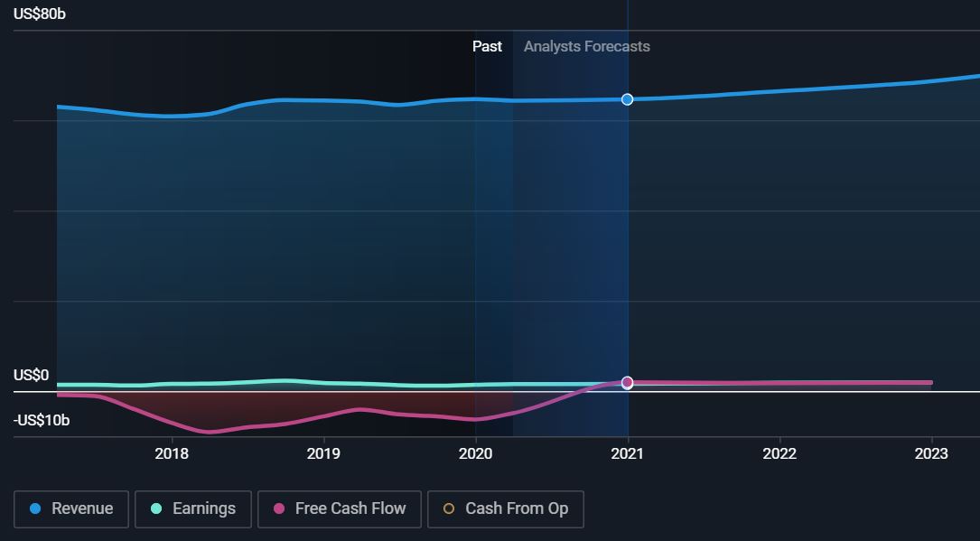980x541 pixels.
Task: Select the pink Free Cash Flow marker at 2021
Action: click(627, 383)
